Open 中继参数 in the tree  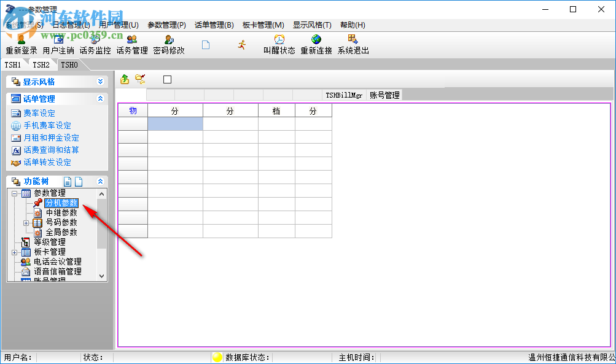click(63, 212)
